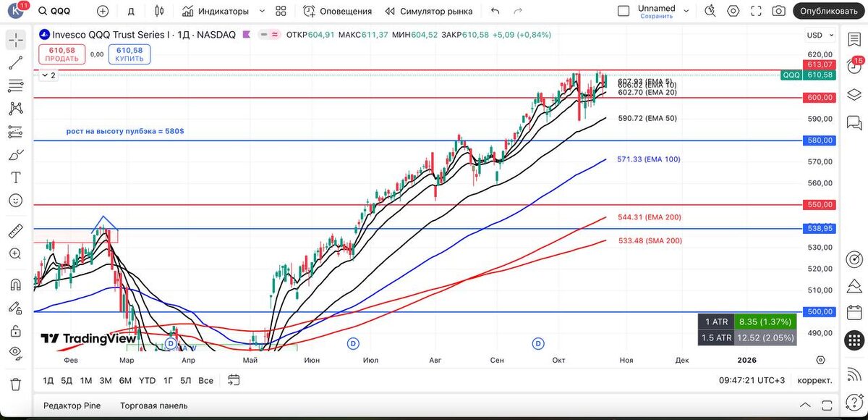This screenshot has width=868, height=420.
Task: Open the emoji icons tool
Action: (15, 201)
